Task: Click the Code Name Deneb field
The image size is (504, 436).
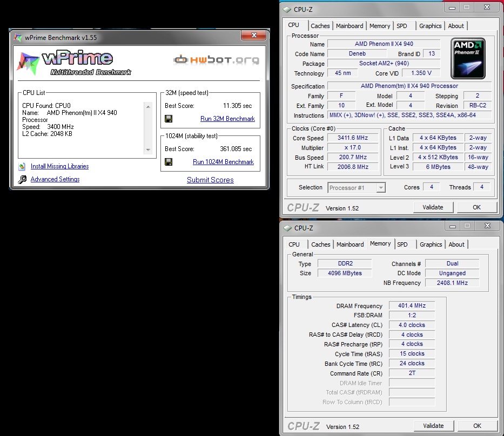Action: pyautogui.click(x=357, y=53)
